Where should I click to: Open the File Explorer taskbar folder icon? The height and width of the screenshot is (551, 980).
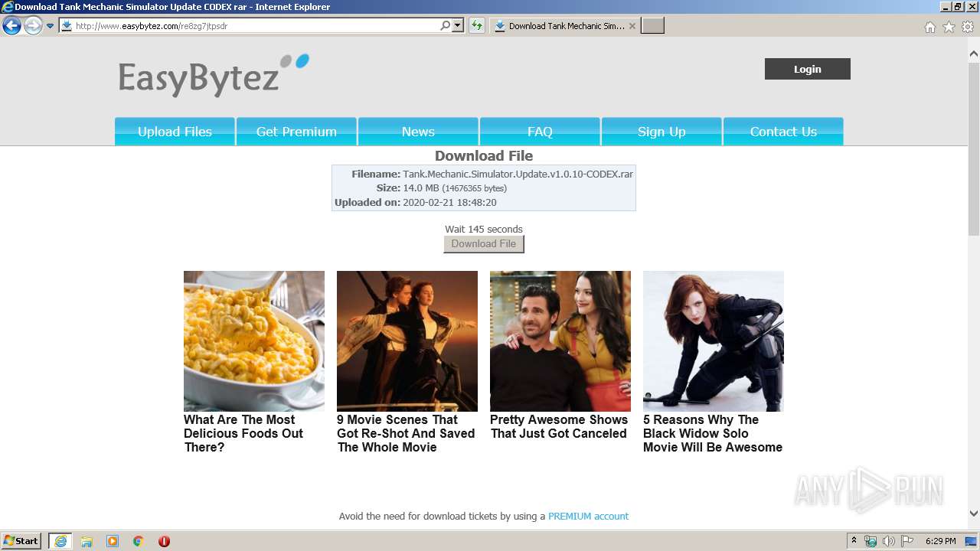pos(87,541)
